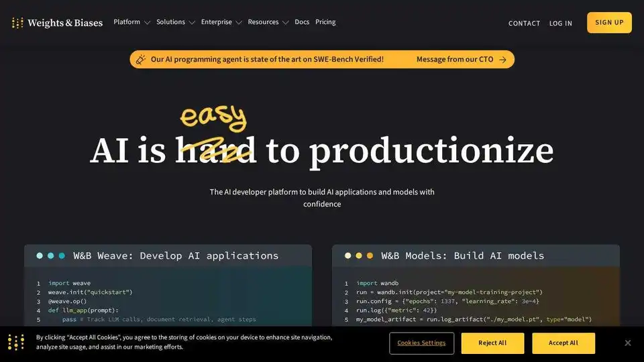This screenshot has width=644, height=362.
Task: Go to the Docs page
Action: pyautogui.click(x=302, y=22)
